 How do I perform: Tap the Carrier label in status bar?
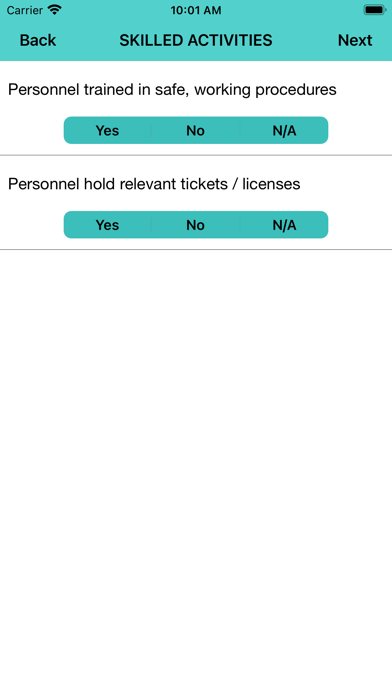point(25,10)
